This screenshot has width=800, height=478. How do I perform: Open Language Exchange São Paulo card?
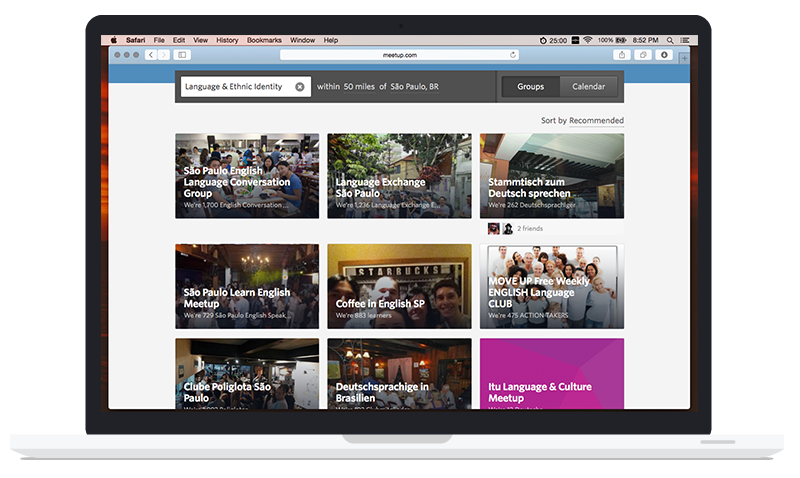tap(399, 176)
